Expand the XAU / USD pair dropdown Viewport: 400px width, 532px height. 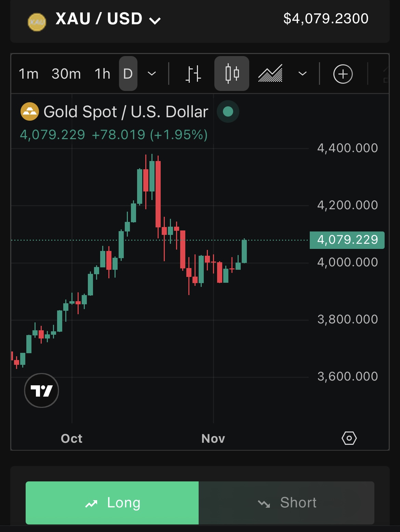point(155,21)
